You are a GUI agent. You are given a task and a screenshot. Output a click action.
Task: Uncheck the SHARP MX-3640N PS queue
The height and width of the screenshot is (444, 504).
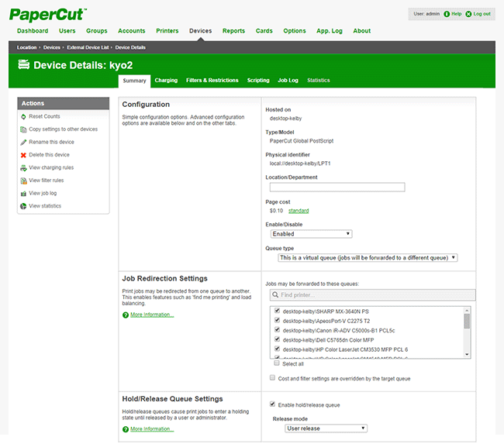tap(276, 311)
